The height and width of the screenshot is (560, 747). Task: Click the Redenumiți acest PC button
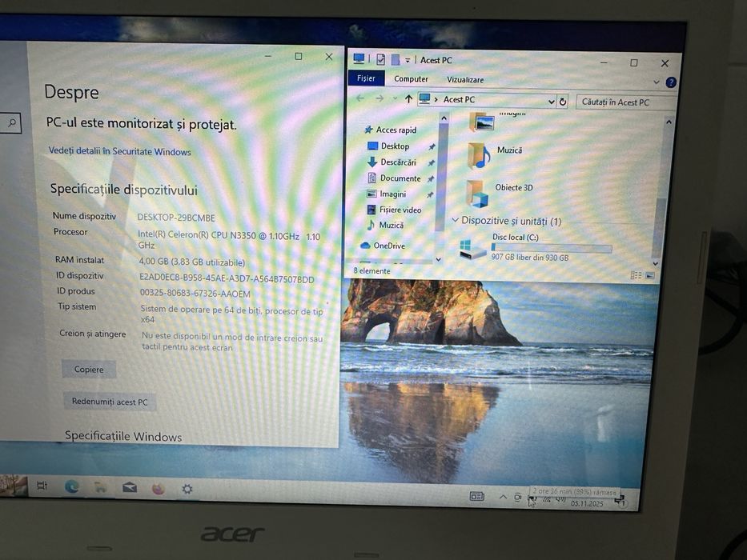pyautogui.click(x=110, y=402)
